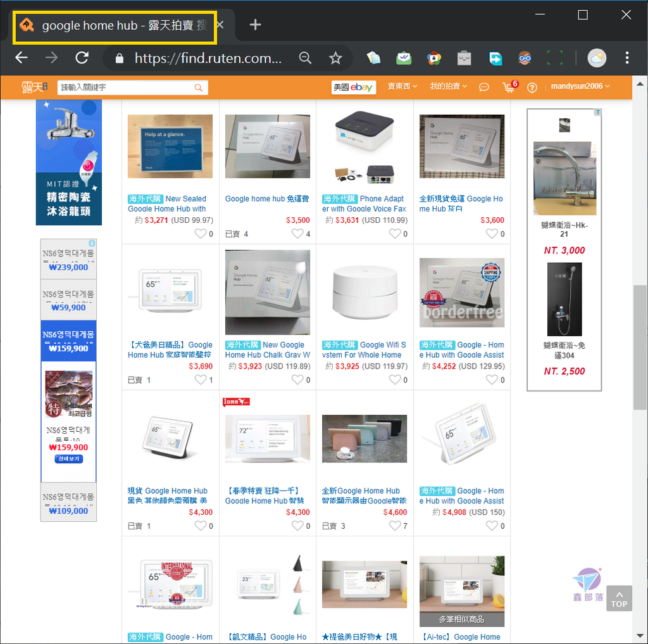Open the borderfree Google Home Hub thumbnail
The image size is (648, 644).
[x=461, y=292]
